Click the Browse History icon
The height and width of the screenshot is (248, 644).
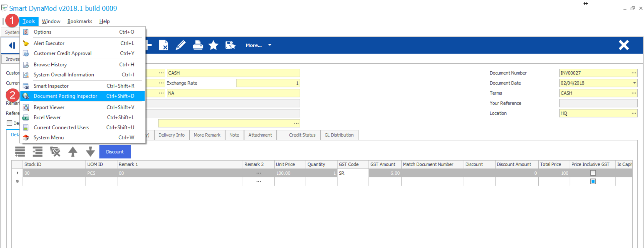coord(26,65)
